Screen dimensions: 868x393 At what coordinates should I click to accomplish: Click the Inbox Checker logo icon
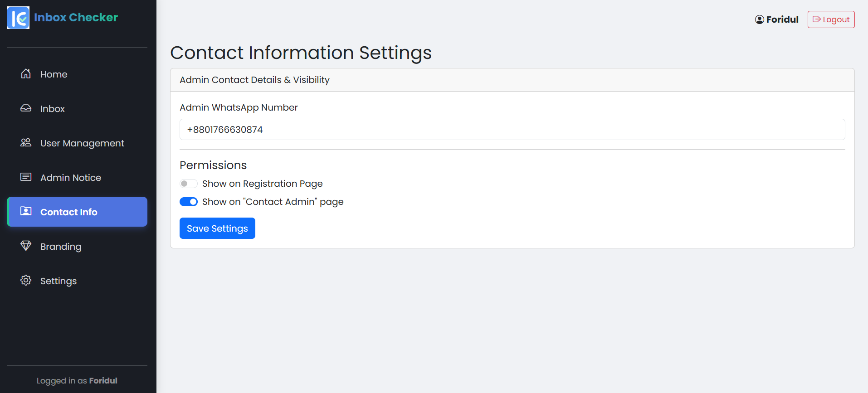point(18,18)
